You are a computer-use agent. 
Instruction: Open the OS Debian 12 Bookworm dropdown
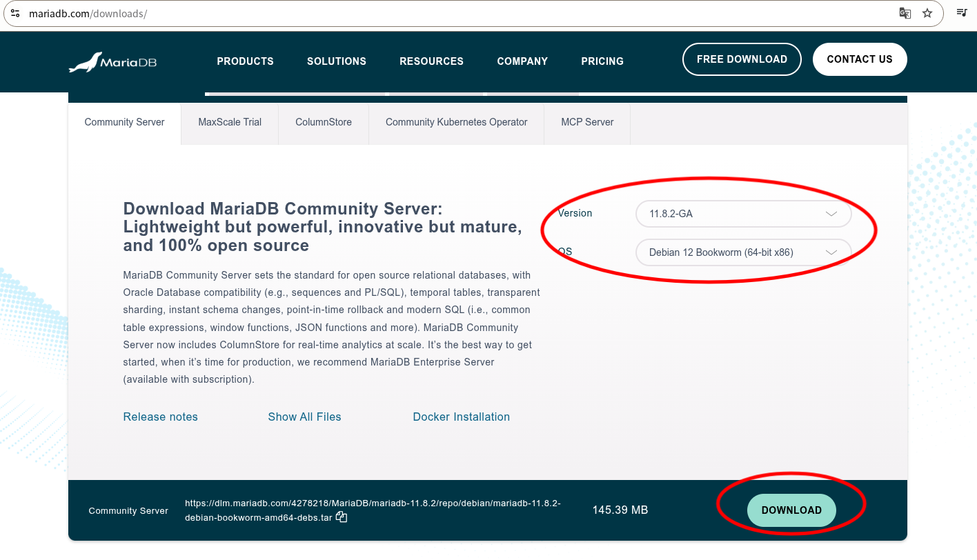[x=743, y=252]
